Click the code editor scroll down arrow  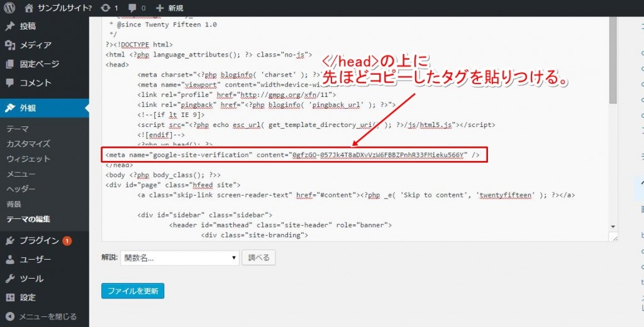tap(613, 227)
